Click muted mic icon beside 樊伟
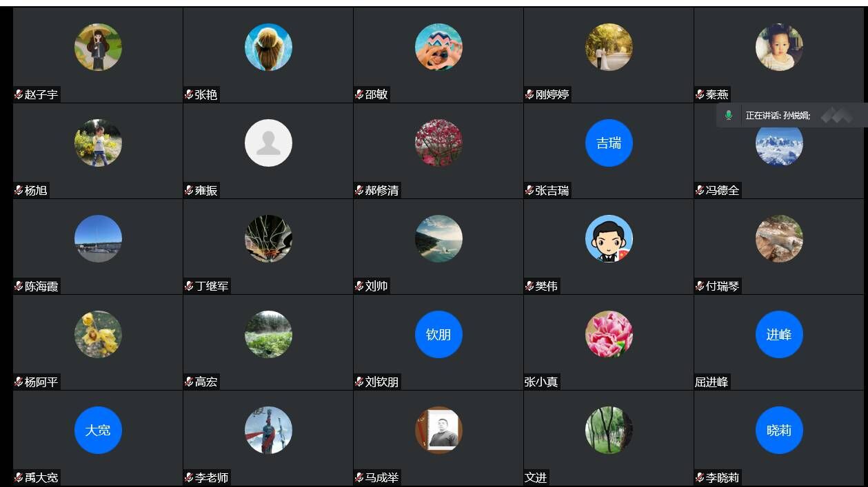This screenshot has width=868, height=487. (529, 286)
